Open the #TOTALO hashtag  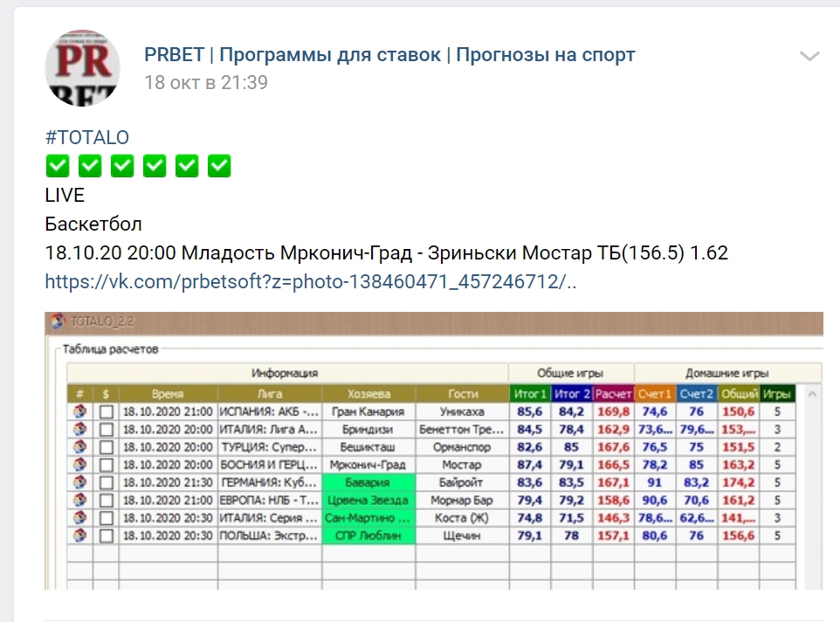pyautogui.click(x=87, y=137)
